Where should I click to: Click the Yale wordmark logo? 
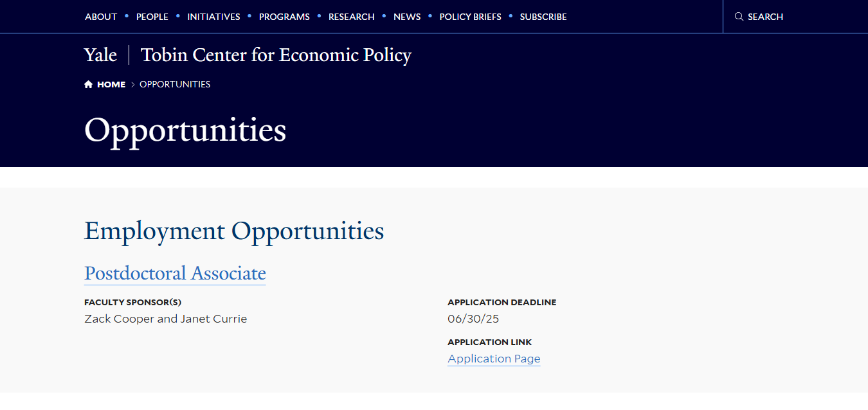(100, 55)
